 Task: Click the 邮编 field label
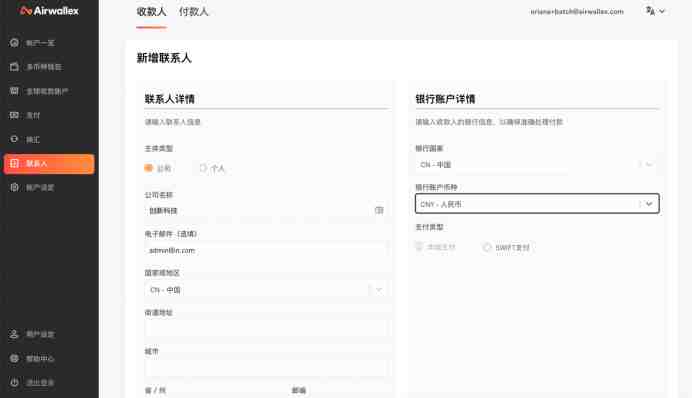pos(299,390)
